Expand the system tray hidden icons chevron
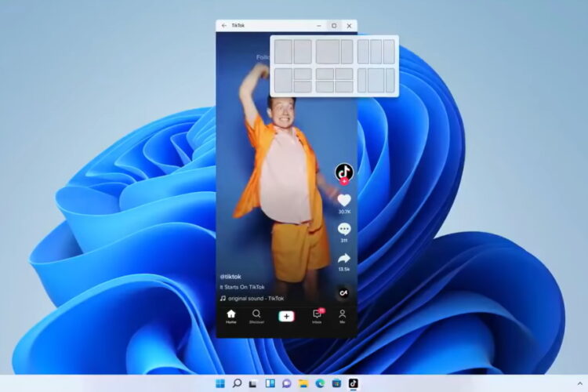Viewport: 588px width, 392px height. pyautogui.click(x=579, y=383)
